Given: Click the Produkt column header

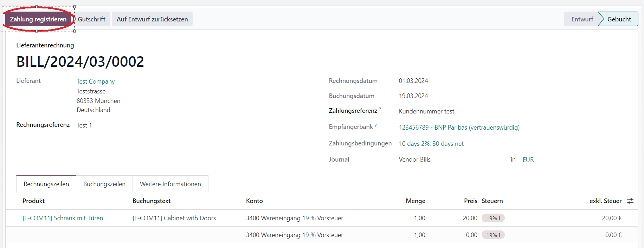Looking at the screenshot, I should coord(33,201).
